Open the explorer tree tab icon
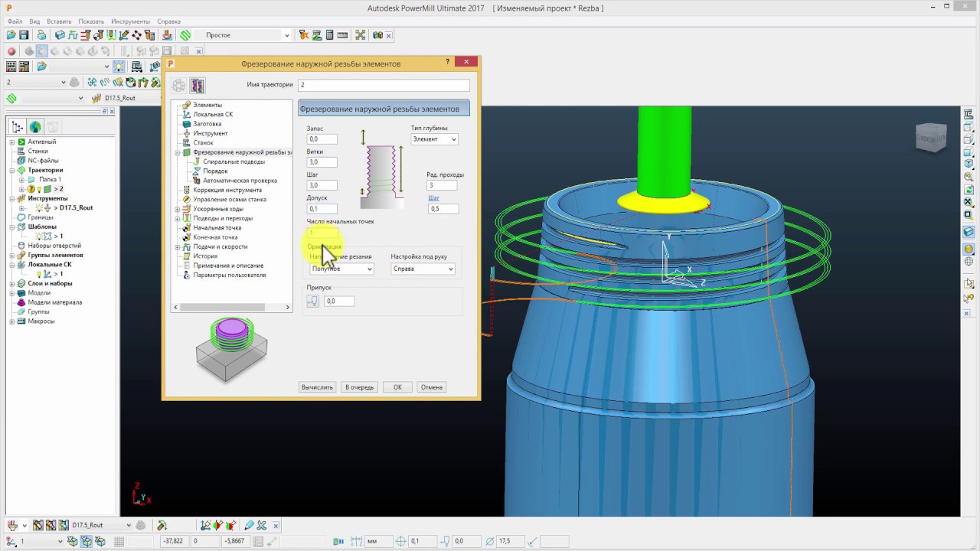 pos(18,127)
